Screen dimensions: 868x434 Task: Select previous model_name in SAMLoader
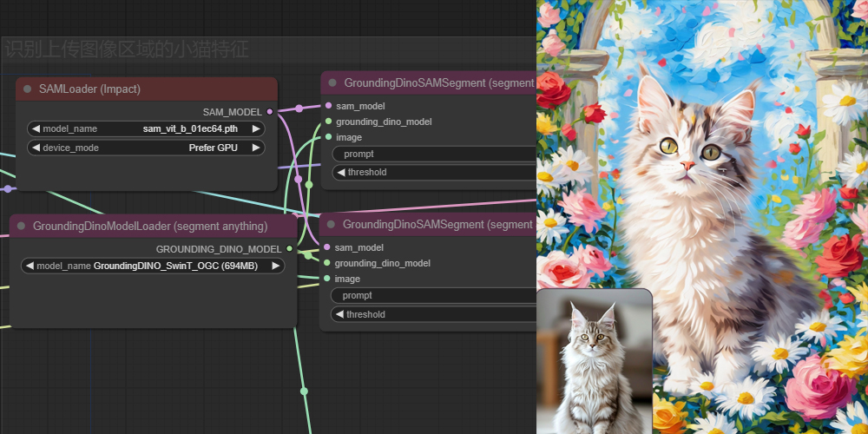pos(36,129)
